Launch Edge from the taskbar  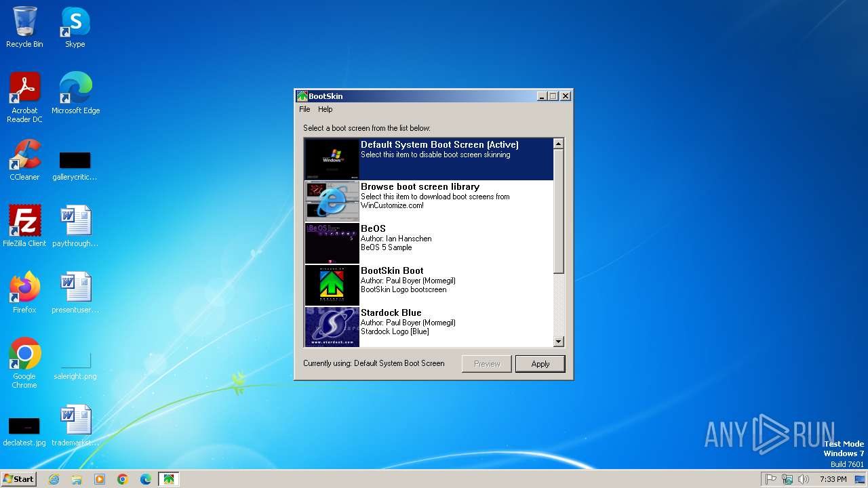coord(146,479)
